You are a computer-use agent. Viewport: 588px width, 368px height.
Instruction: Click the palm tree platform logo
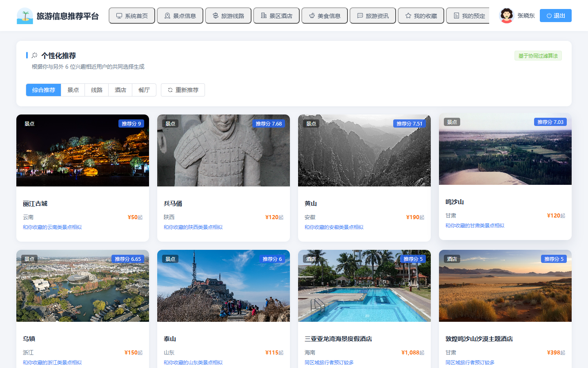[25, 16]
